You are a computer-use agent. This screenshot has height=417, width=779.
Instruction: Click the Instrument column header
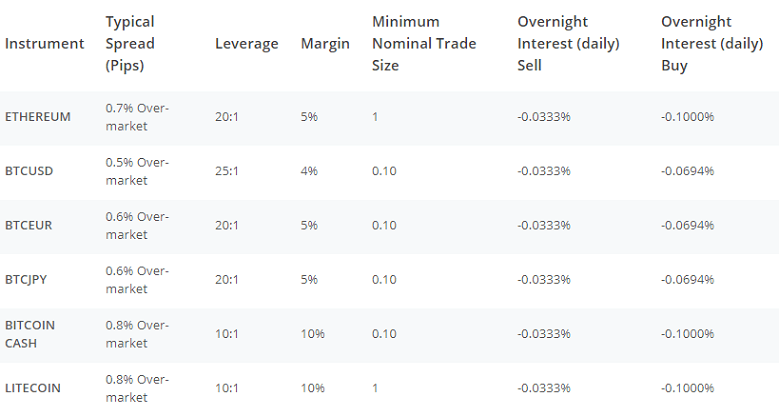[x=44, y=43]
